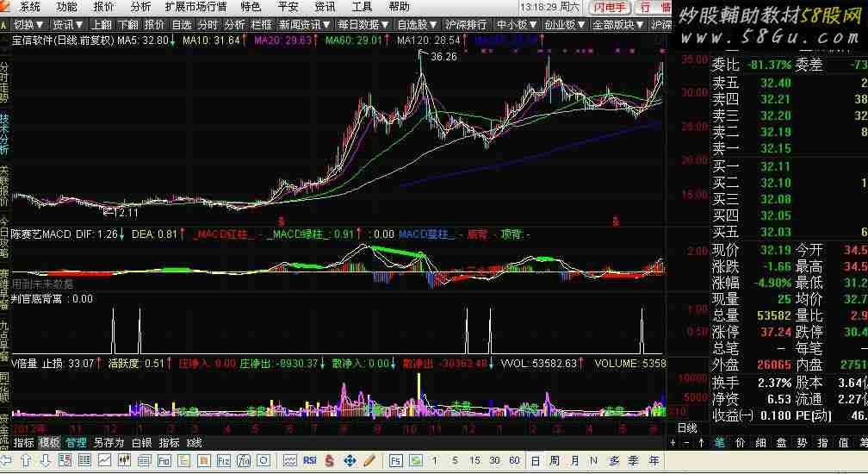This screenshot has width=868, height=474.
Task: Expand the 自选股 dropdown
Action: point(418,25)
